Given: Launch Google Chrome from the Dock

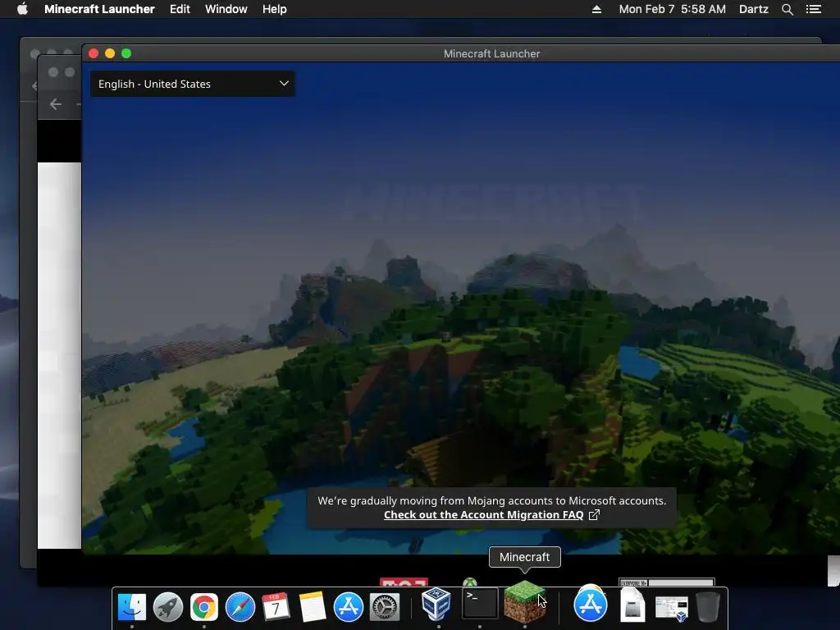Looking at the screenshot, I should click(204, 607).
